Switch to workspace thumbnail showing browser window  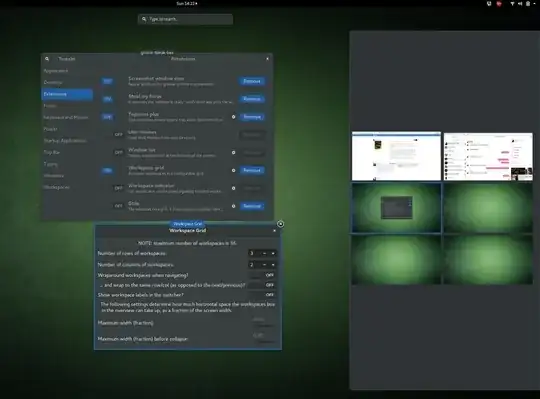click(396, 156)
